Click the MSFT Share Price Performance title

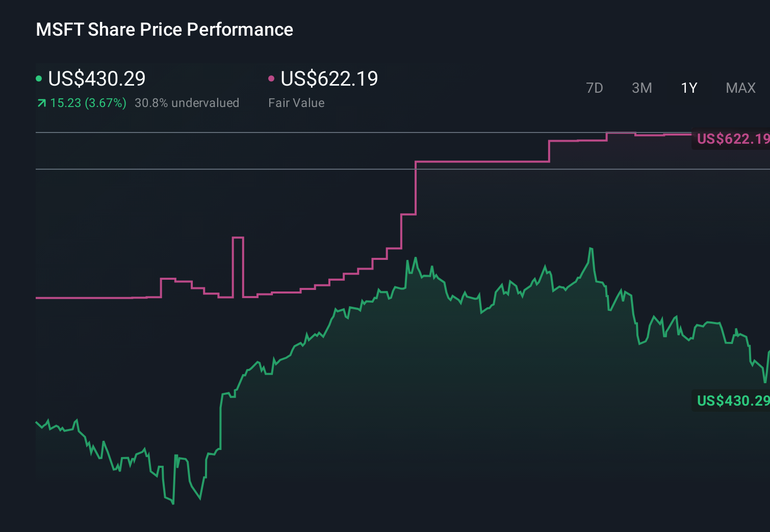coord(164,30)
